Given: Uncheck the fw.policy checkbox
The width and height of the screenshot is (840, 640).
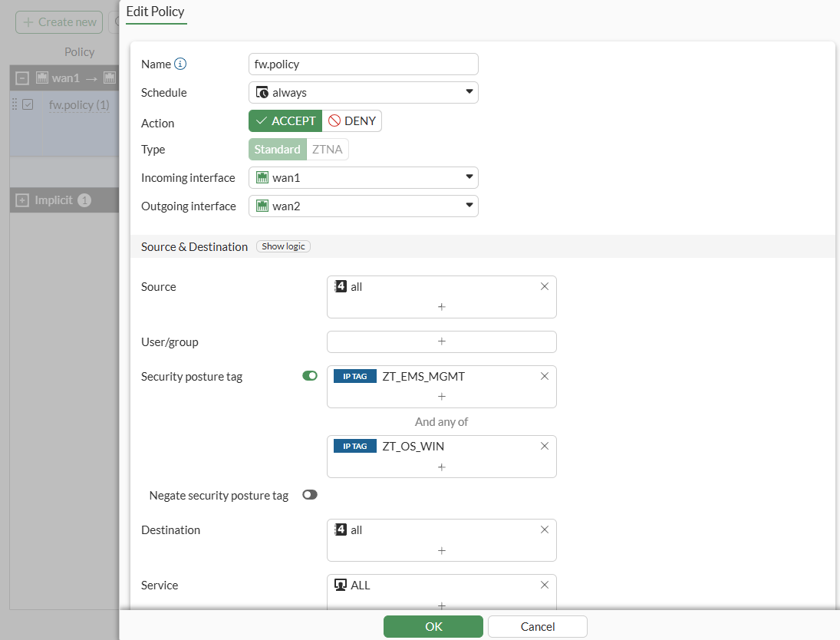Looking at the screenshot, I should coord(28,104).
